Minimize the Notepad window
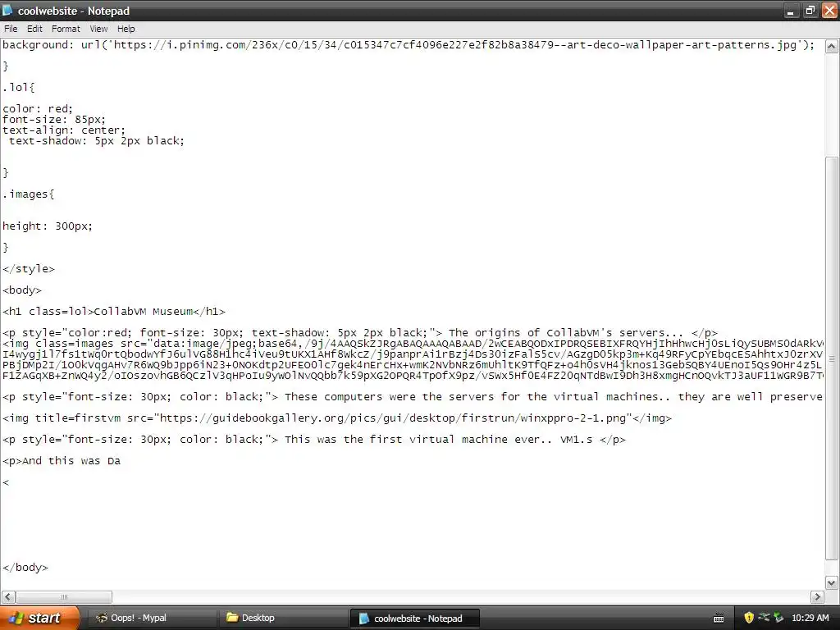 click(791, 11)
